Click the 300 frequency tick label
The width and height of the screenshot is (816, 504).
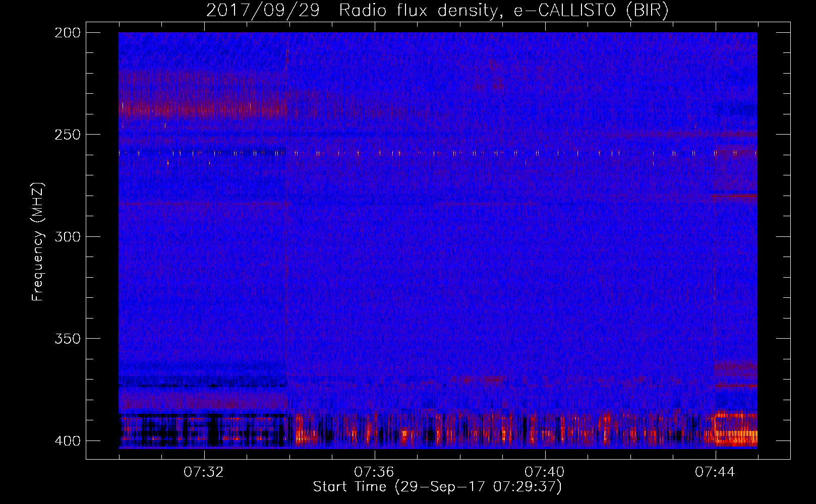(68, 237)
